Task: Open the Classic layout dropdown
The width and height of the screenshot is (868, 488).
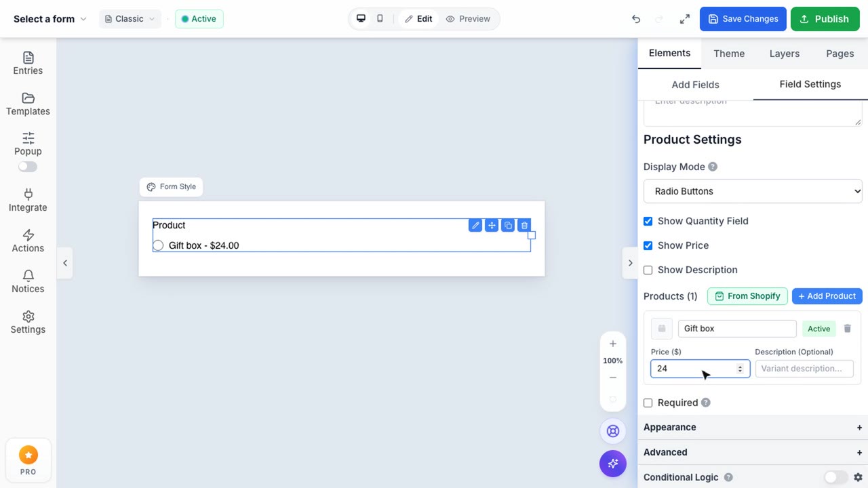Action: (x=130, y=19)
